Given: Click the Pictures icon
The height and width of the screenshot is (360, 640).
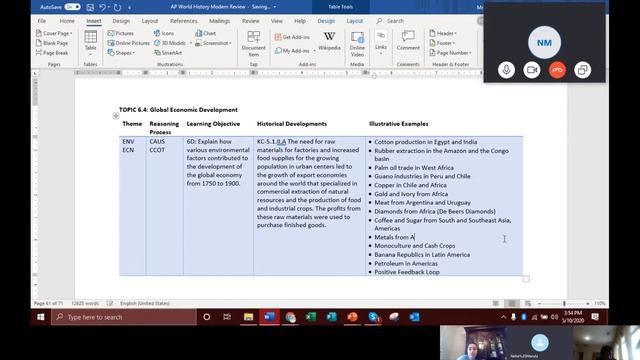Looking at the screenshot, I should (121, 33).
